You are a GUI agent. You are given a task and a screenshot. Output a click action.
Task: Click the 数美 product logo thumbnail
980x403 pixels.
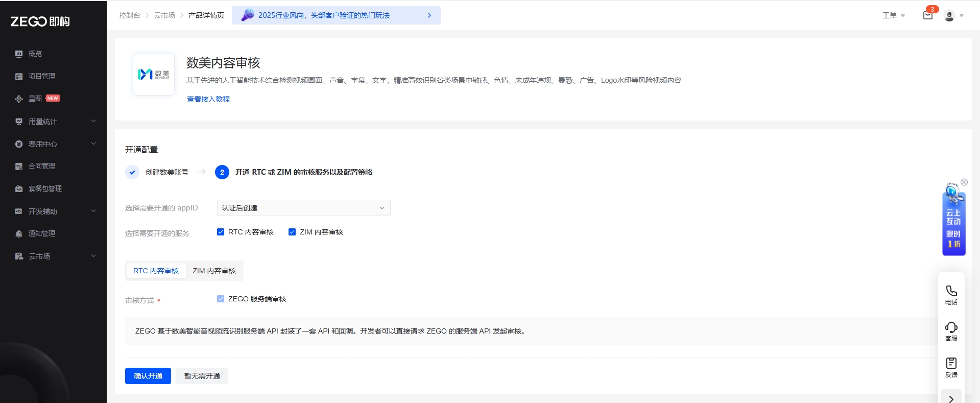point(154,75)
